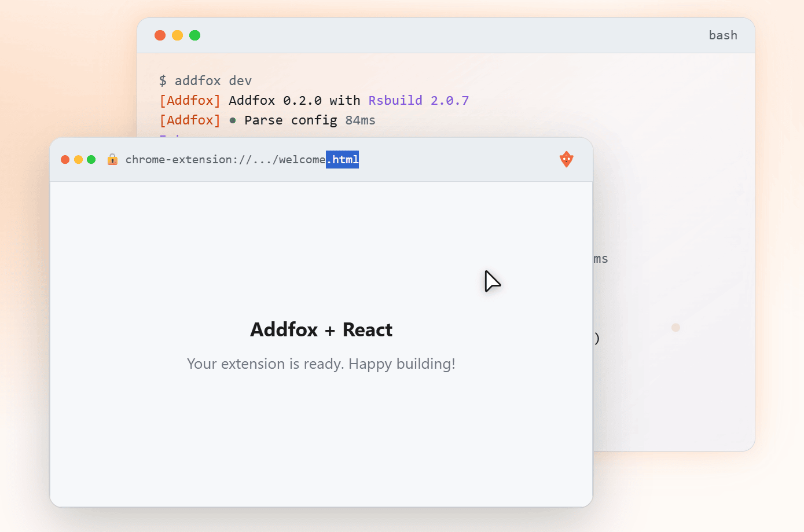Image resolution: width=804 pixels, height=532 pixels.
Task: Close the browser window with red dot
Action: pos(65,160)
